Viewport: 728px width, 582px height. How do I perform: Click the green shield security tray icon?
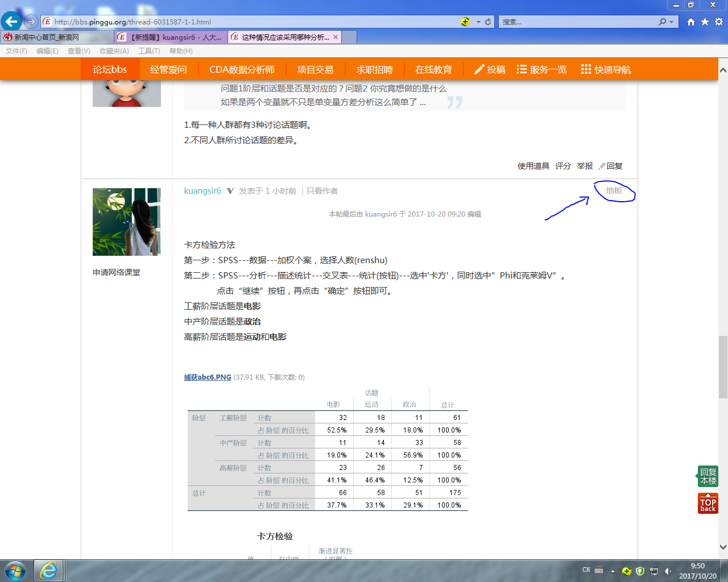tap(640, 571)
